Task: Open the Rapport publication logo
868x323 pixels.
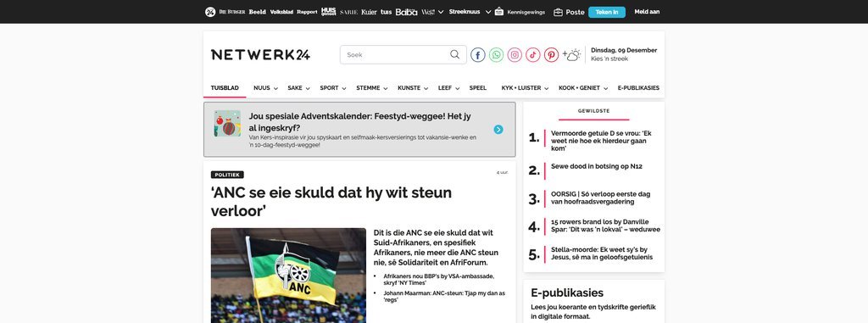Action: pyautogui.click(x=307, y=12)
